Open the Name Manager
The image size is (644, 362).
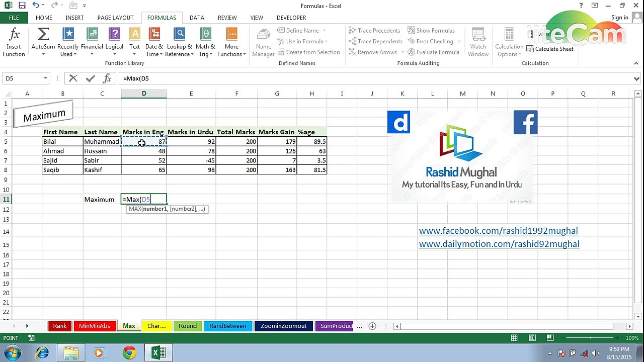pos(263,42)
